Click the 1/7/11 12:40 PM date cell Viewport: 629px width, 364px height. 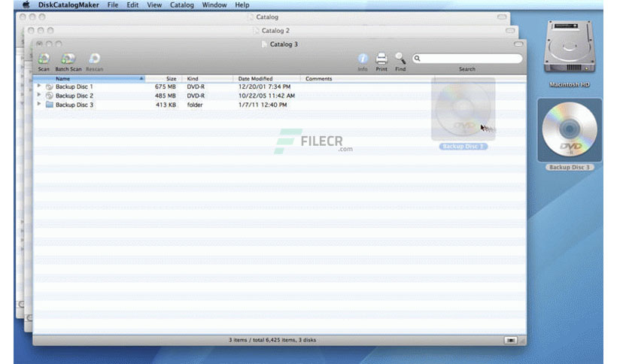tap(263, 105)
